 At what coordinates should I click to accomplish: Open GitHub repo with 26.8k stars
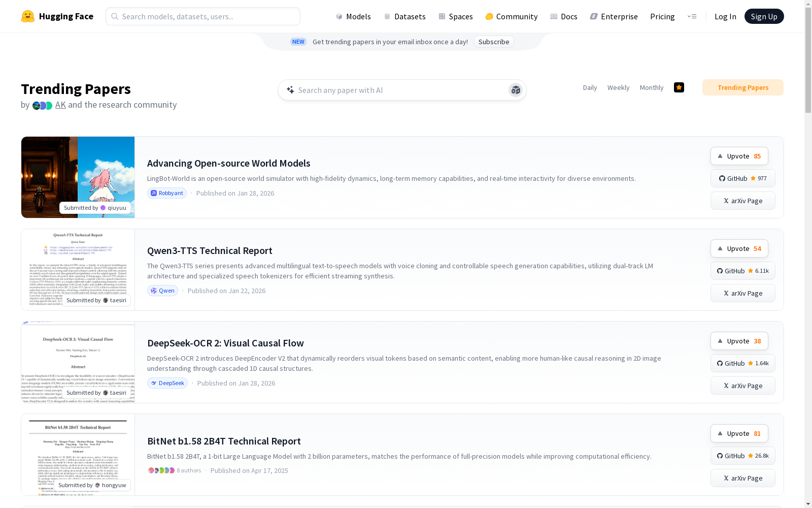(742, 456)
